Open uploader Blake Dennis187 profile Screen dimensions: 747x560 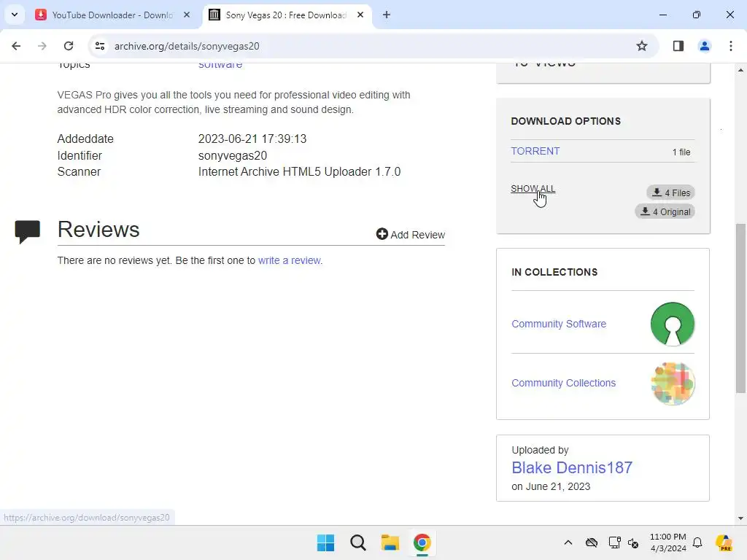[572, 467]
